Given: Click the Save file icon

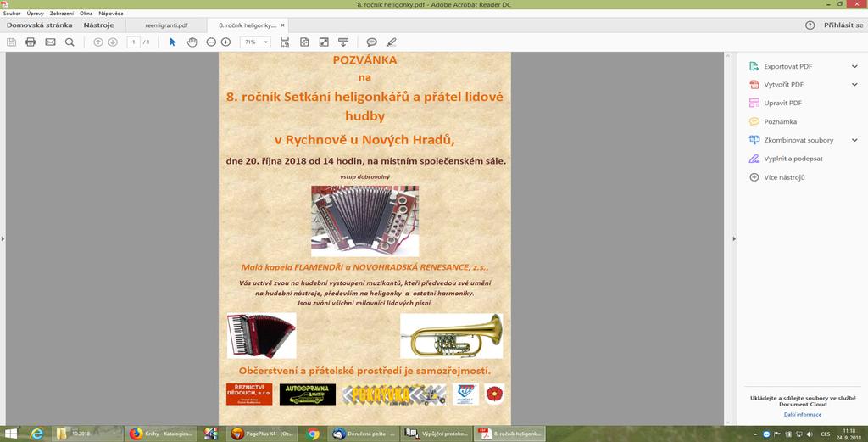Looking at the screenshot, I should click(11, 42).
